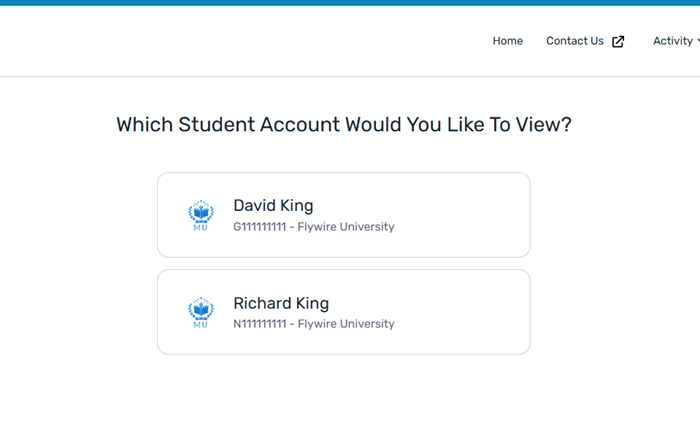This screenshot has width=700, height=432.
Task: Click the external link icon beside Contact Us
Action: coord(618,41)
